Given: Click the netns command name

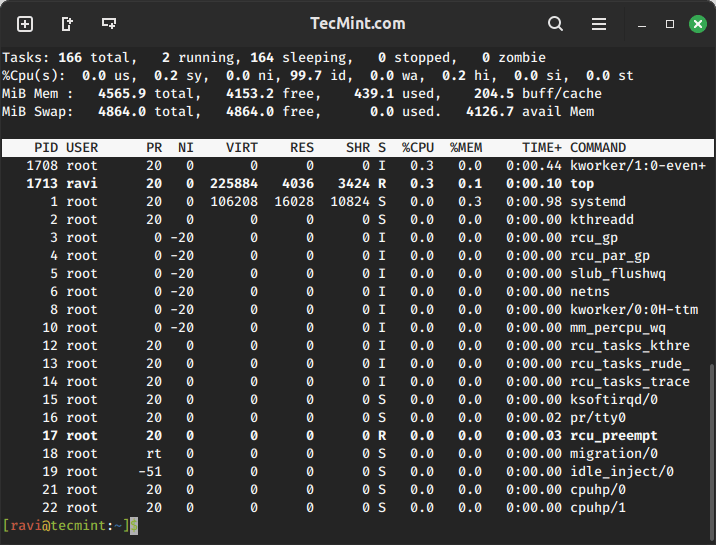Looking at the screenshot, I should tap(590, 292).
